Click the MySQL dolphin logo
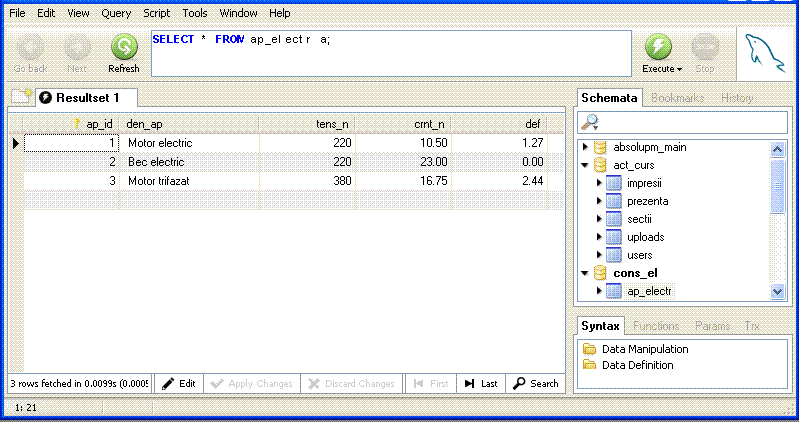The width and height of the screenshot is (799, 422). tap(766, 52)
